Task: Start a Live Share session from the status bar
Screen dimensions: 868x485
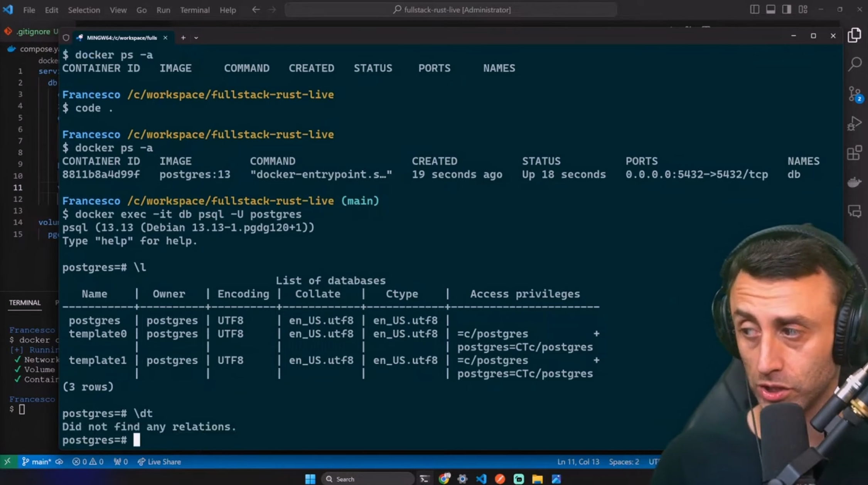Action: (159, 462)
